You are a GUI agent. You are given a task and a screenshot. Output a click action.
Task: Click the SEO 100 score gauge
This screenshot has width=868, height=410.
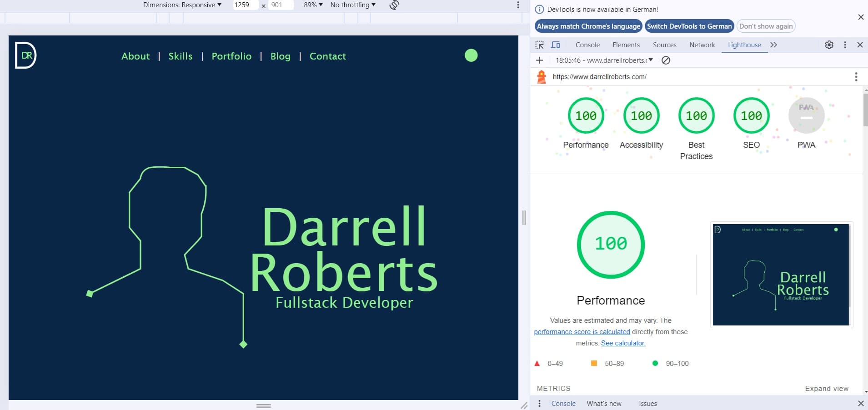[x=752, y=115]
